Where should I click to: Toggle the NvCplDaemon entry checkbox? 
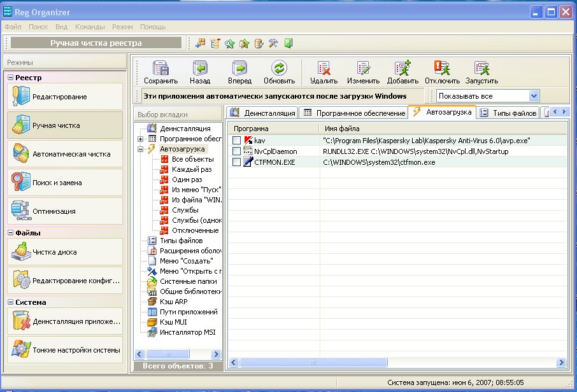point(237,151)
